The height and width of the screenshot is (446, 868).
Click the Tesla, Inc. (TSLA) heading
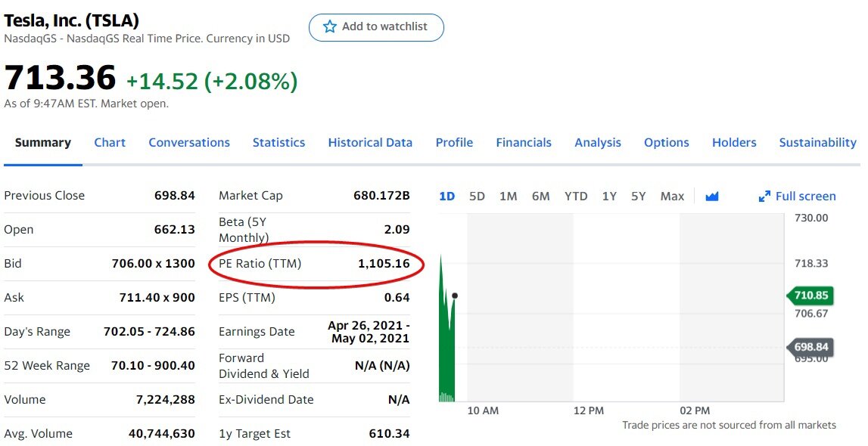(71, 21)
